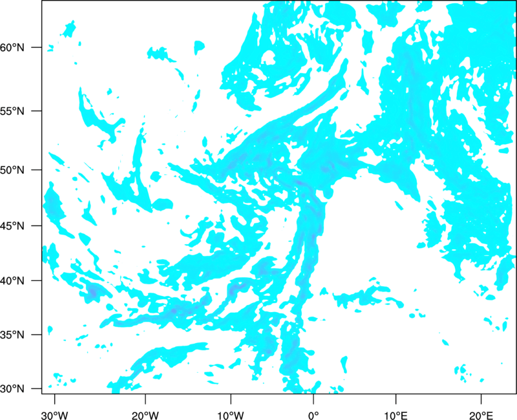Viewport: 517px width, 420px height.
Task: Click the 30°W longitude label
Action: [x=55, y=415]
